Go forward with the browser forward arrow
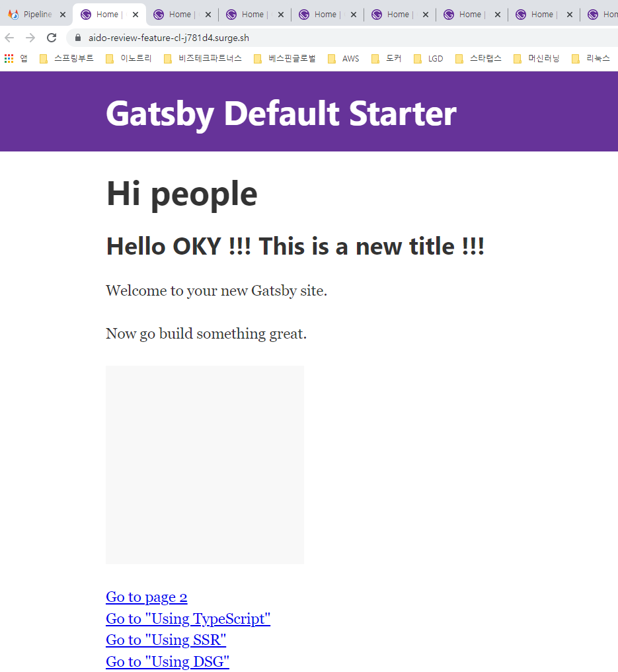This screenshot has height=672, width=618. tap(30, 38)
